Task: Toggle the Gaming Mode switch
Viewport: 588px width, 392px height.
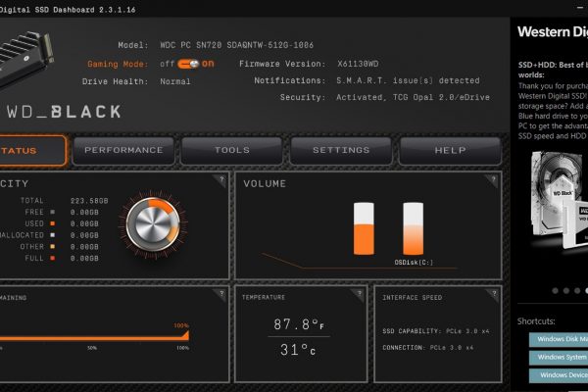Action: [x=188, y=64]
